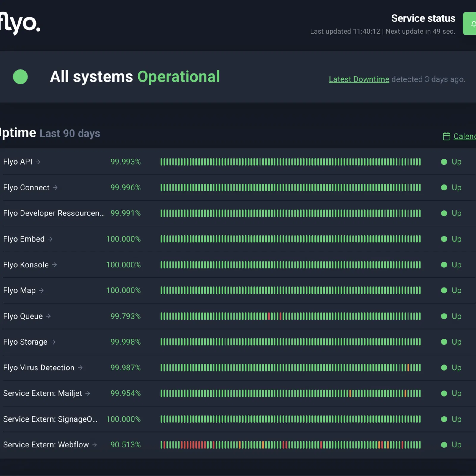Click the 100.000% value for Flyo Map
476x476 pixels.
pyautogui.click(x=123, y=290)
